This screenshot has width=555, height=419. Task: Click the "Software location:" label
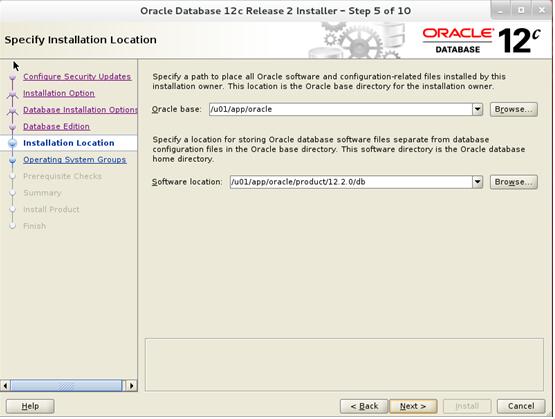click(187, 182)
